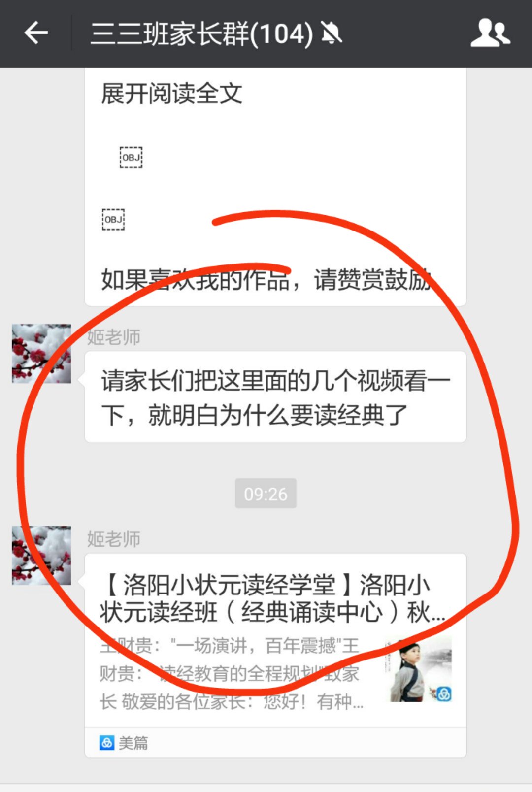Tap the 如果喜欢我的作品 message line
This screenshot has height=792, width=532.
point(266,279)
